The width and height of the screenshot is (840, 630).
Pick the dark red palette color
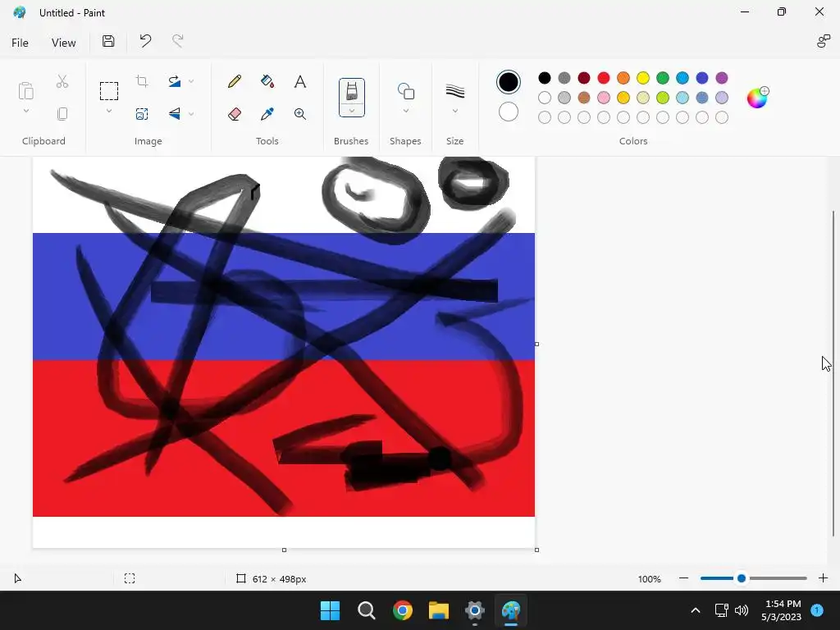(584, 78)
